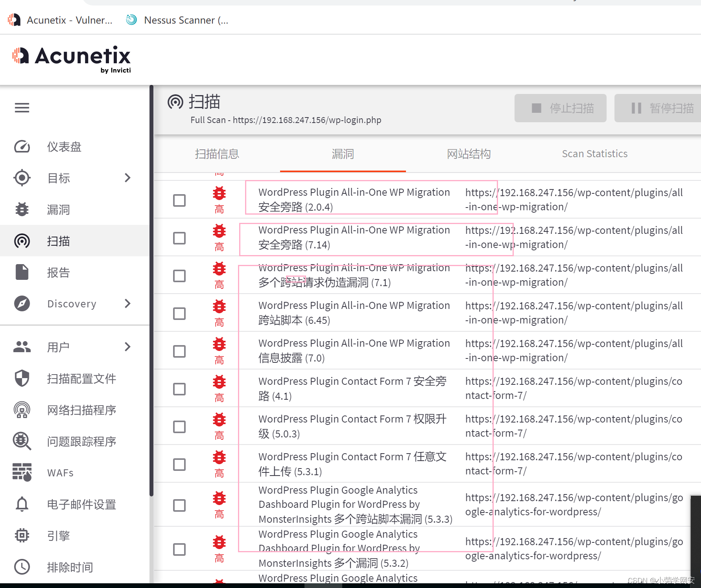The height and width of the screenshot is (588, 701).
Task: Click the Acunetix bookmark favicon
Action: point(14,20)
